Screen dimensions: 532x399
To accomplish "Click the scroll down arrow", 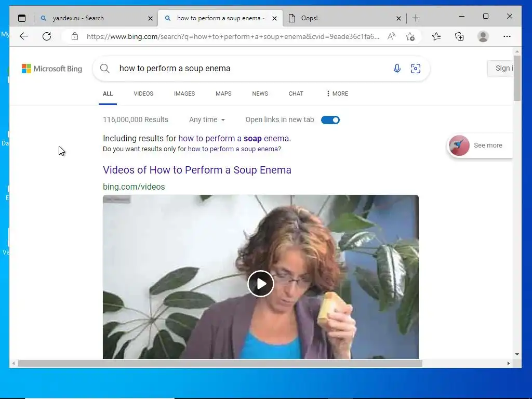I will pyautogui.click(x=517, y=354).
